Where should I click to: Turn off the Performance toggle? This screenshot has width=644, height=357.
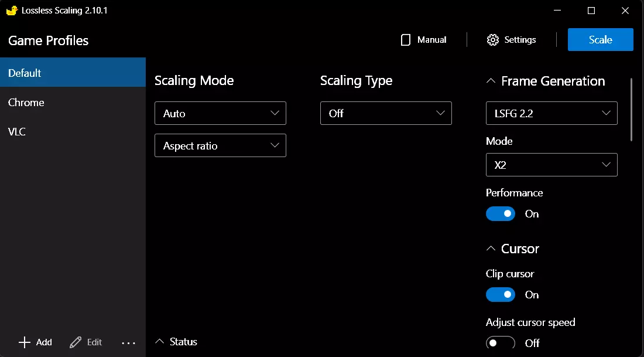501,214
